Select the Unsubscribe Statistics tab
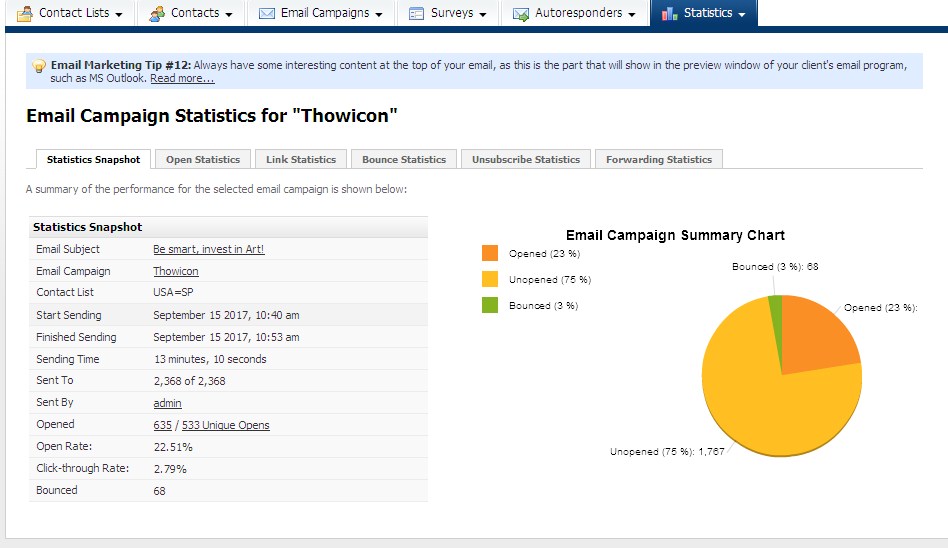Viewport: 948px width, 548px height. (526, 160)
